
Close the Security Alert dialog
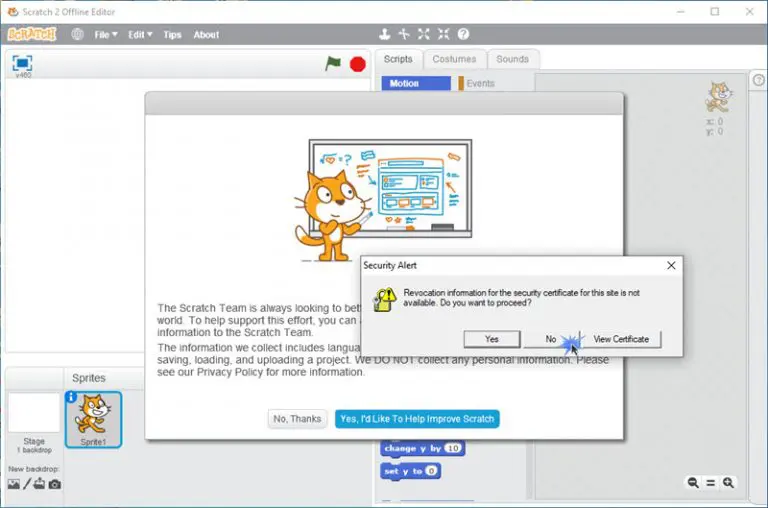pos(671,266)
